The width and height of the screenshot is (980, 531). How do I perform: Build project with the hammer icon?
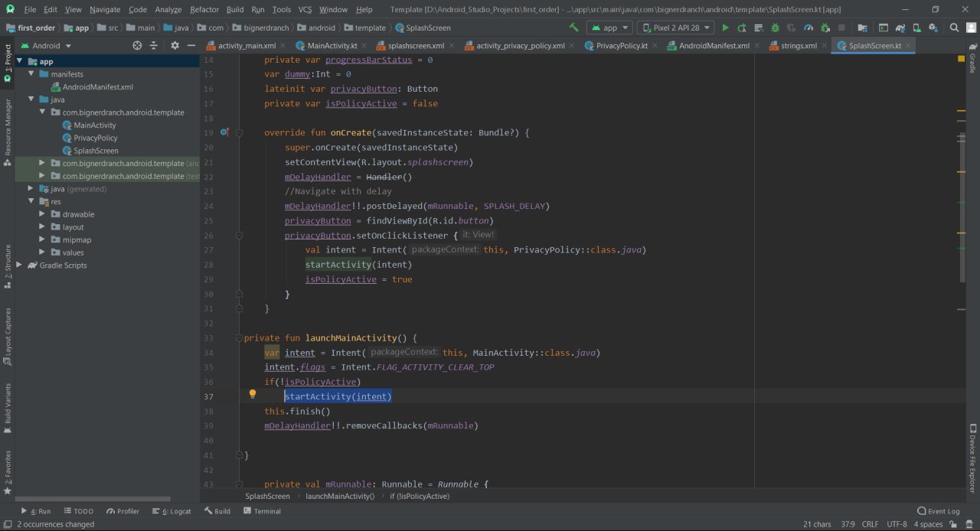pos(574,28)
